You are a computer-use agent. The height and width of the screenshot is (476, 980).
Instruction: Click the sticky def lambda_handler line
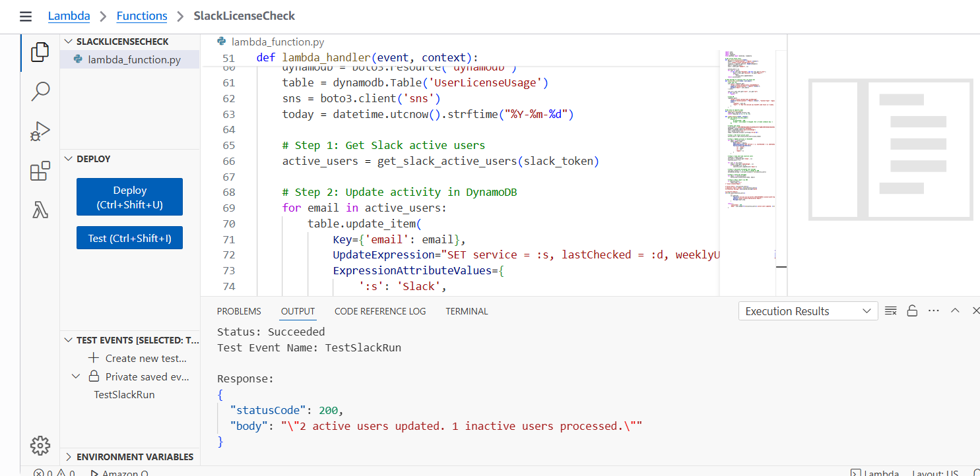[367, 57]
